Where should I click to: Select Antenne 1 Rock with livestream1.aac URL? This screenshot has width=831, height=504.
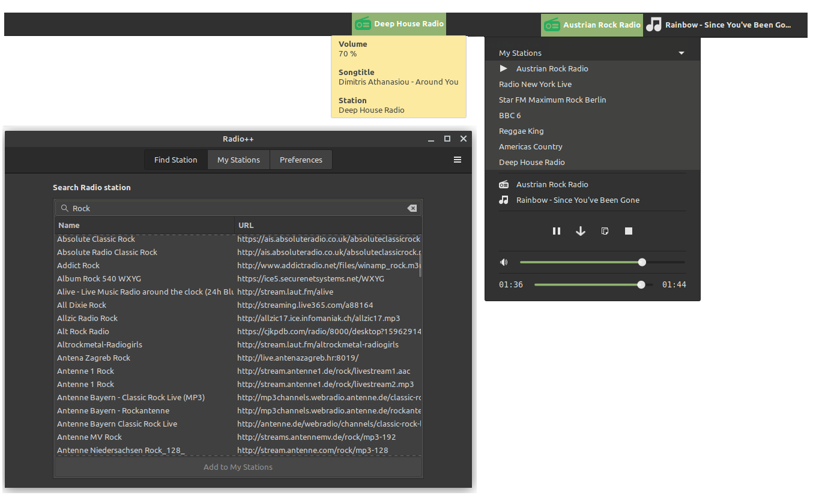pos(238,371)
